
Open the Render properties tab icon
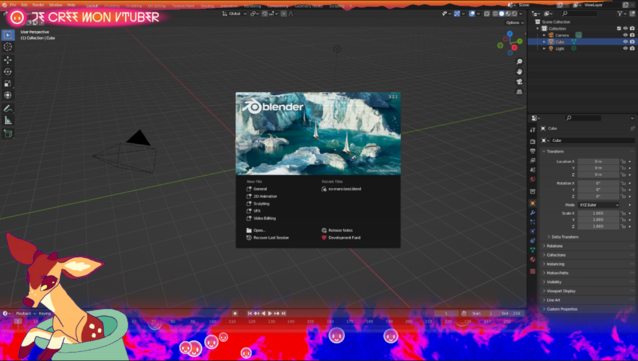[533, 142]
